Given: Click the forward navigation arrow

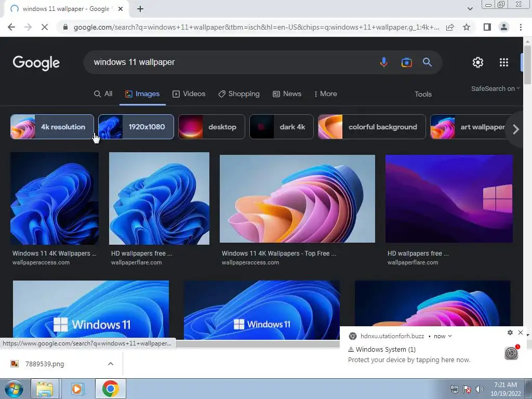Looking at the screenshot, I should 28,27.
